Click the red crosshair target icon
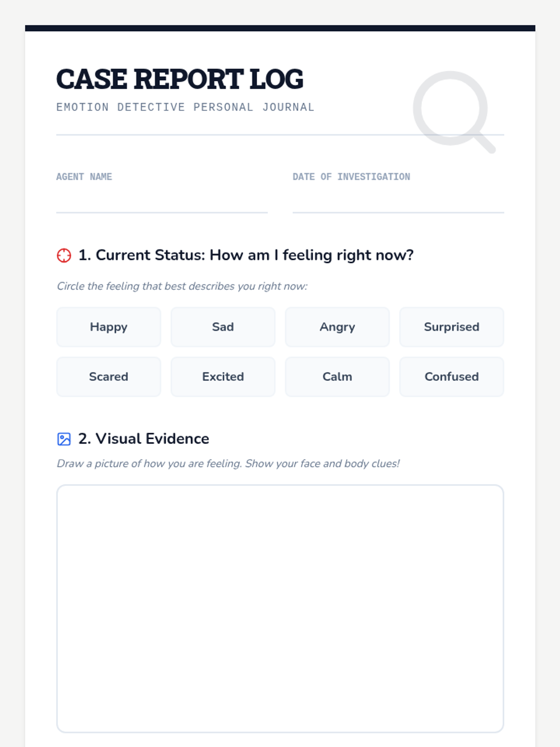Image resolution: width=560 pixels, height=747 pixels. click(x=64, y=255)
